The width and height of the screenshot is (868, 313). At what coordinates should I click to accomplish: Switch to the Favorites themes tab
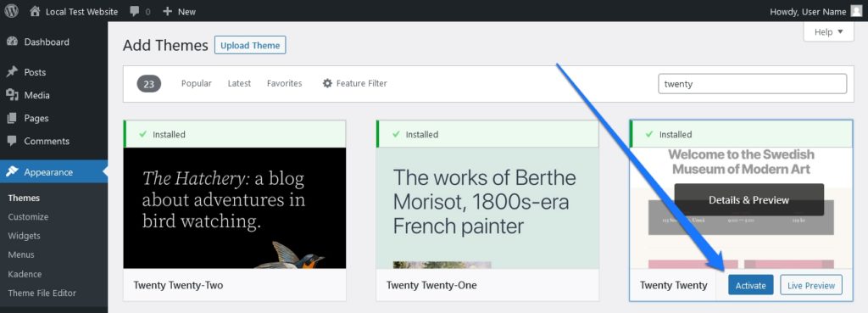(285, 83)
